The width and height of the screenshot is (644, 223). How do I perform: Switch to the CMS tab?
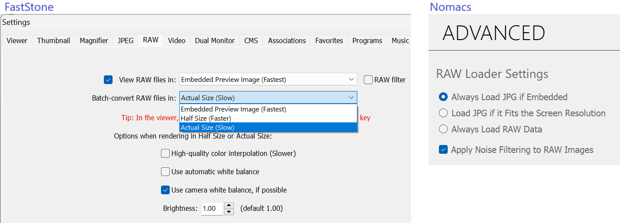251,41
